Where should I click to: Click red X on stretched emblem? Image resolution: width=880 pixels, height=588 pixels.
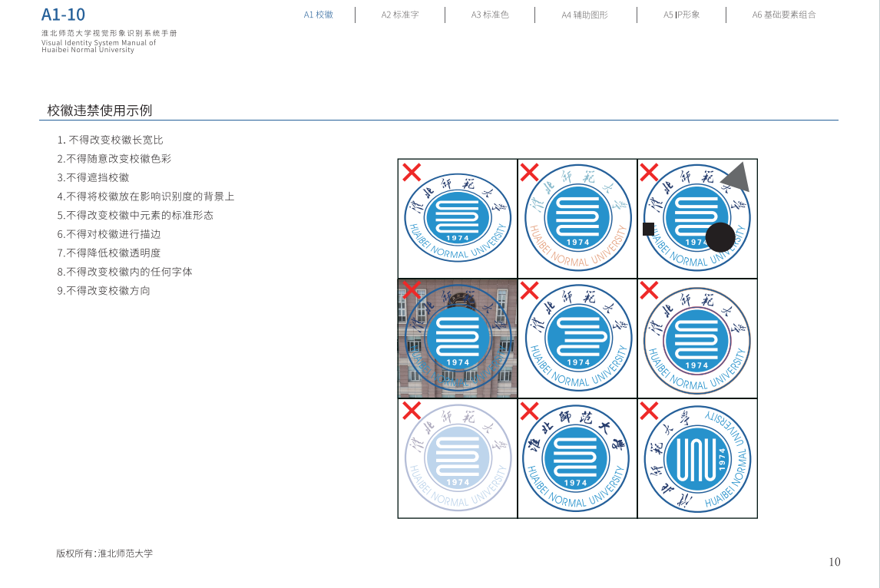[412, 172]
